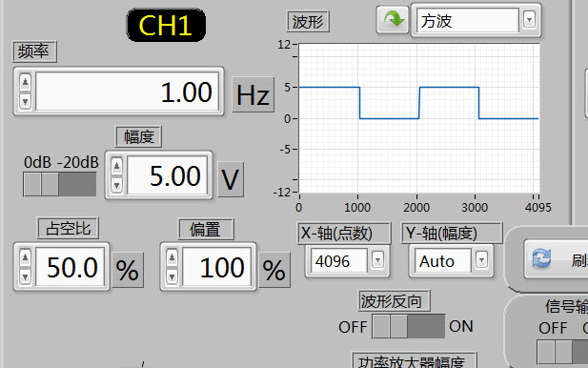Click the Y-轴(幅度) label
This screenshot has width=588, height=368.
[452, 233]
